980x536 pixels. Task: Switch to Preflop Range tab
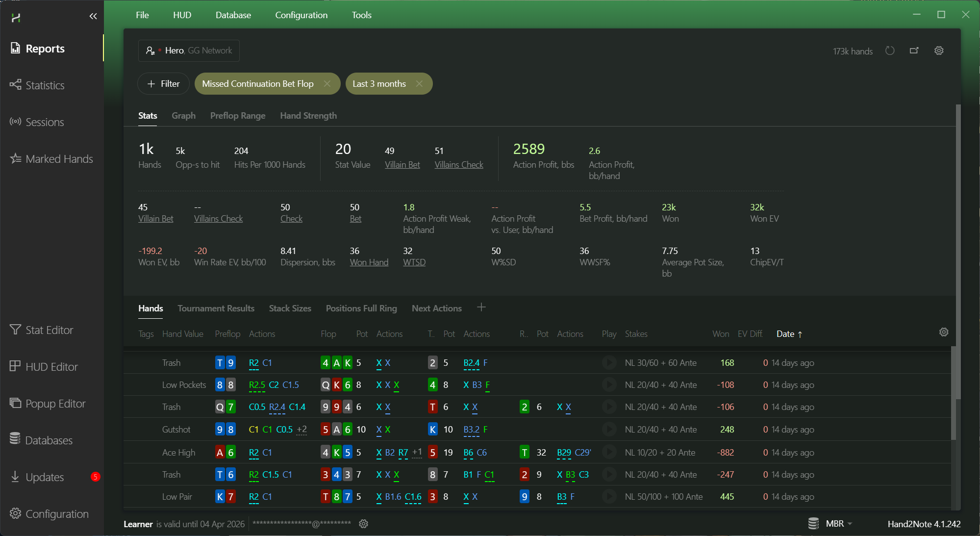tap(238, 116)
